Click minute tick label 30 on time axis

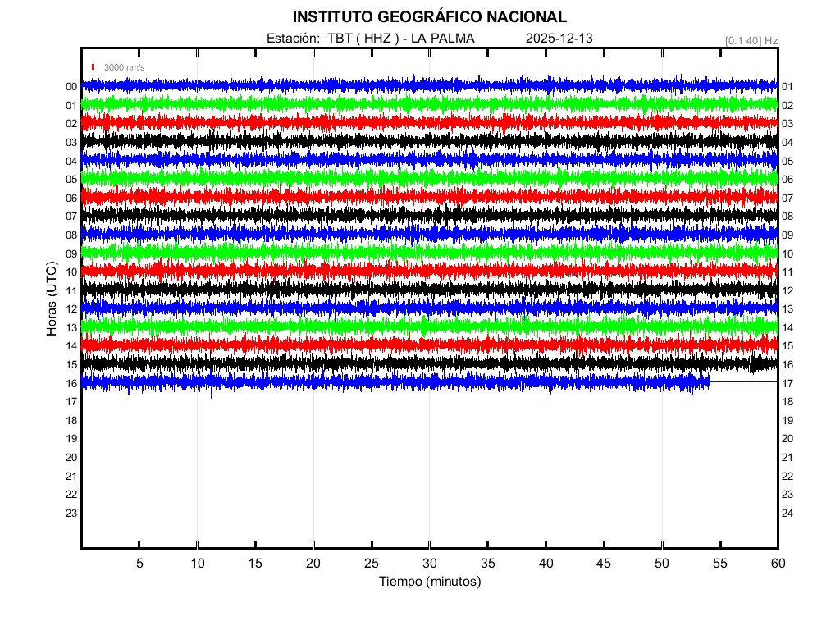[429, 563]
